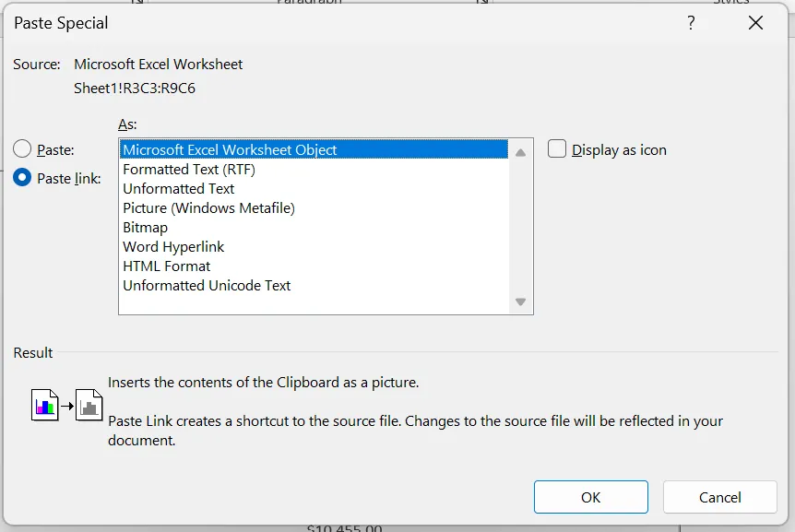Select Word Hyperlink format

[x=173, y=247]
